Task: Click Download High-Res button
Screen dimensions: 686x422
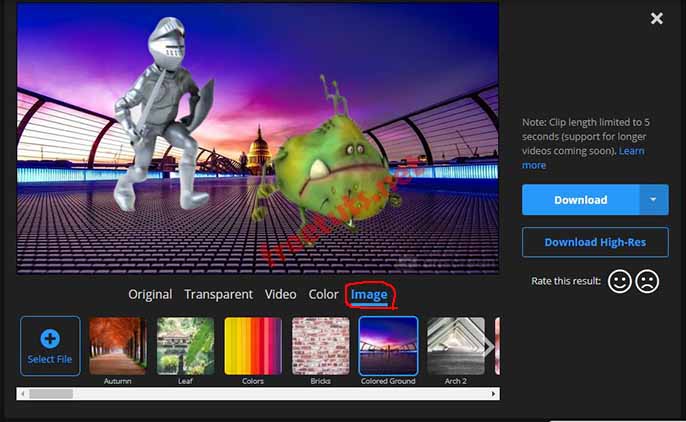Action: pos(595,242)
